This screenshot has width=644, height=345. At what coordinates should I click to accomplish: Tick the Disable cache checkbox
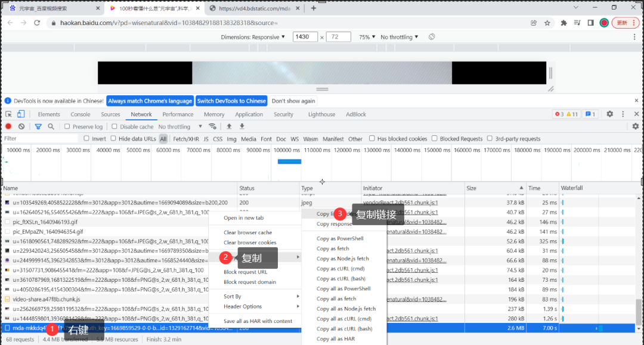click(115, 127)
